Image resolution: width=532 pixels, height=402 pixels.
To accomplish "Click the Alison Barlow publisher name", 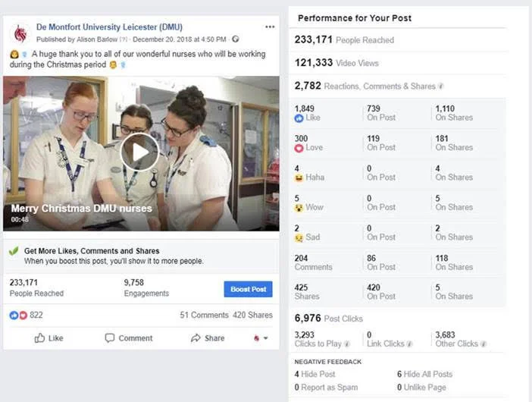I will tap(97, 39).
